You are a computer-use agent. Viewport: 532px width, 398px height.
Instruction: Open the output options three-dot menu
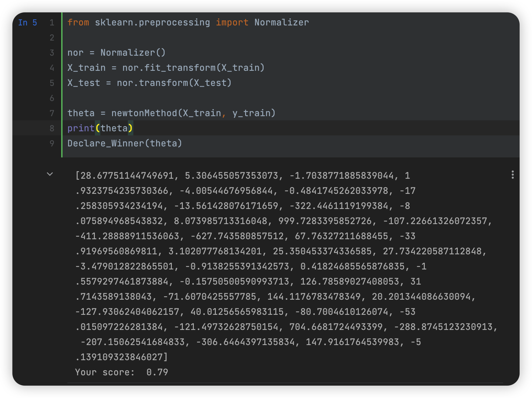click(512, 175)
